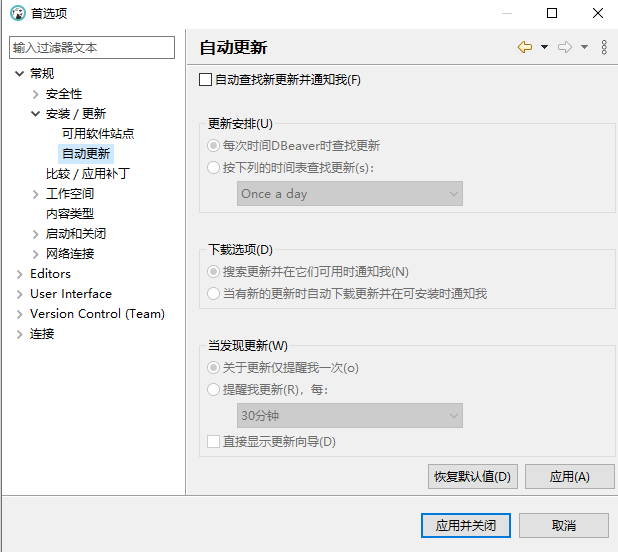
Task: Expand the 网络连接 tree node
Action: click(x=35, y=254)
